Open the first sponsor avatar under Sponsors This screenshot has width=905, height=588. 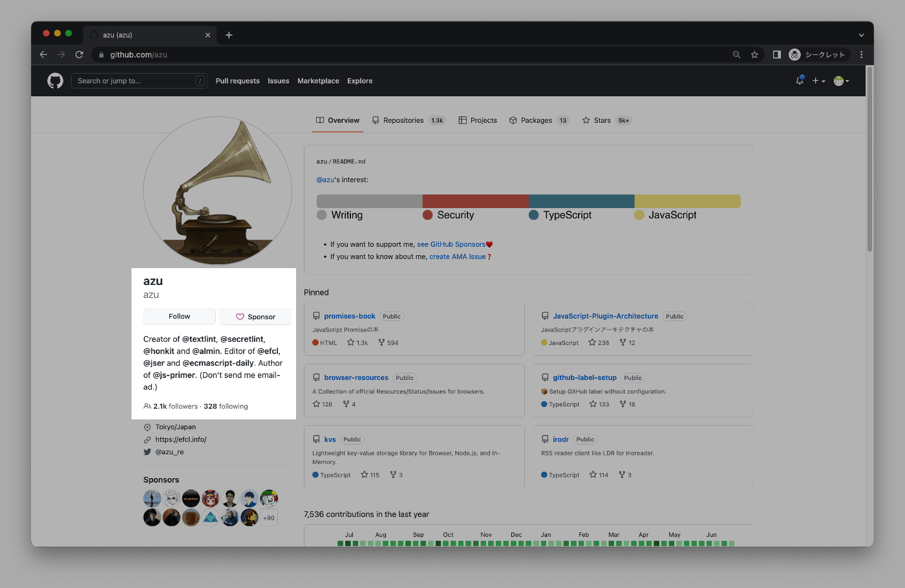pyautogui.click(x=152, y=498)
